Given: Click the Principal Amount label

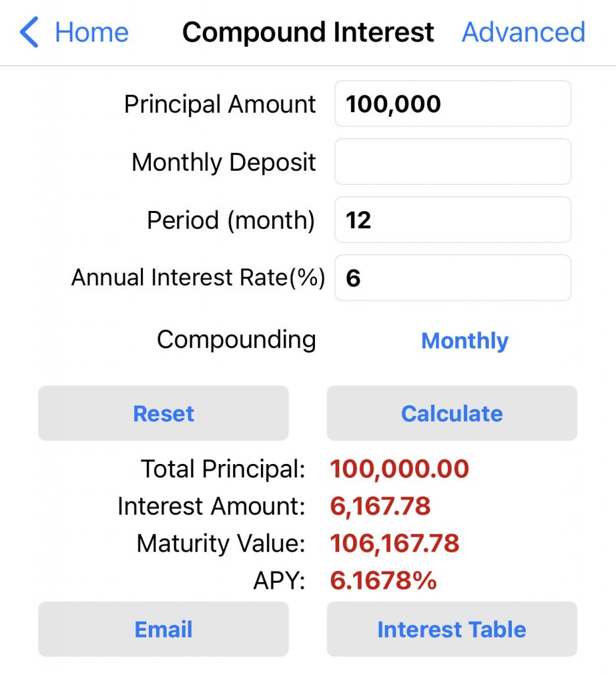Looking at the screenshot, I should coord(220,104).
